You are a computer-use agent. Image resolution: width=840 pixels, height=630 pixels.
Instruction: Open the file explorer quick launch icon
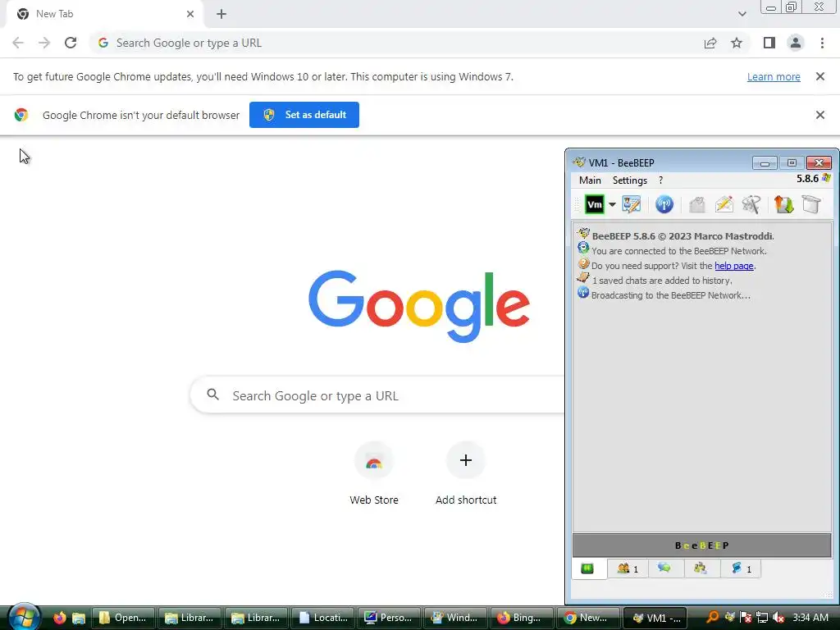[x=79, y=618]
